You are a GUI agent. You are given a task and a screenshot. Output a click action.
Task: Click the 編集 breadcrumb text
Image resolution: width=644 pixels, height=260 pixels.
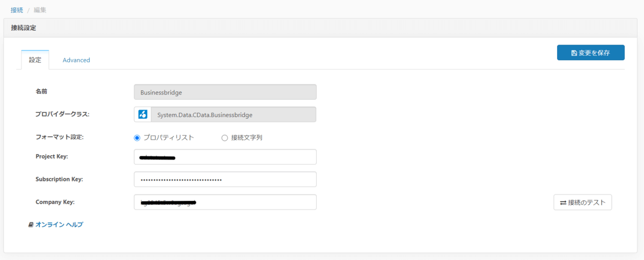pos(40,10)
